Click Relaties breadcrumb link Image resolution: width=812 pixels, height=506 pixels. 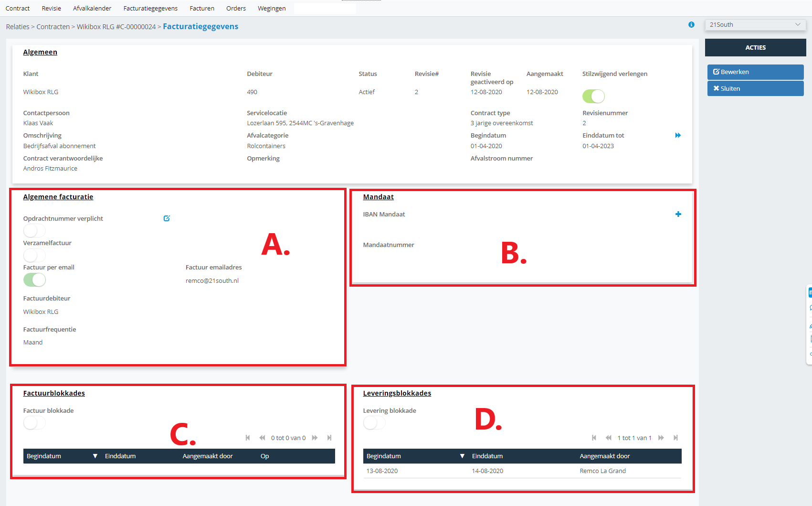(x=18, y=27)
